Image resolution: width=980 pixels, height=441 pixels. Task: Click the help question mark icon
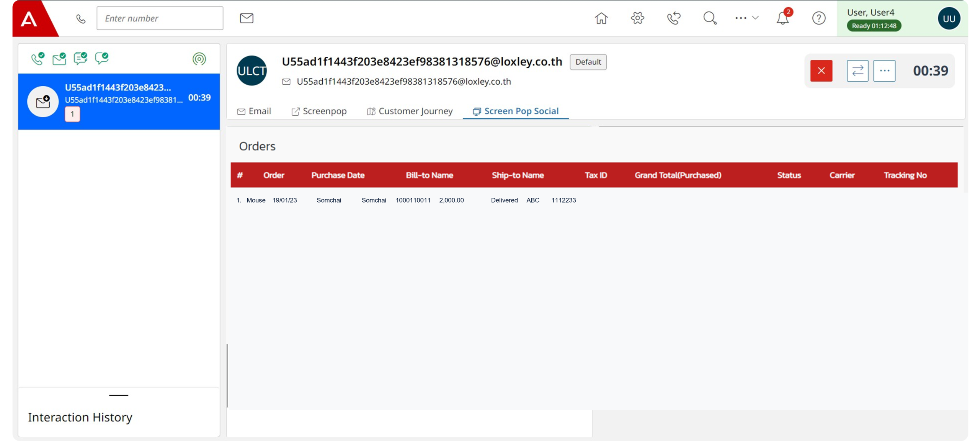pos(818,18)
